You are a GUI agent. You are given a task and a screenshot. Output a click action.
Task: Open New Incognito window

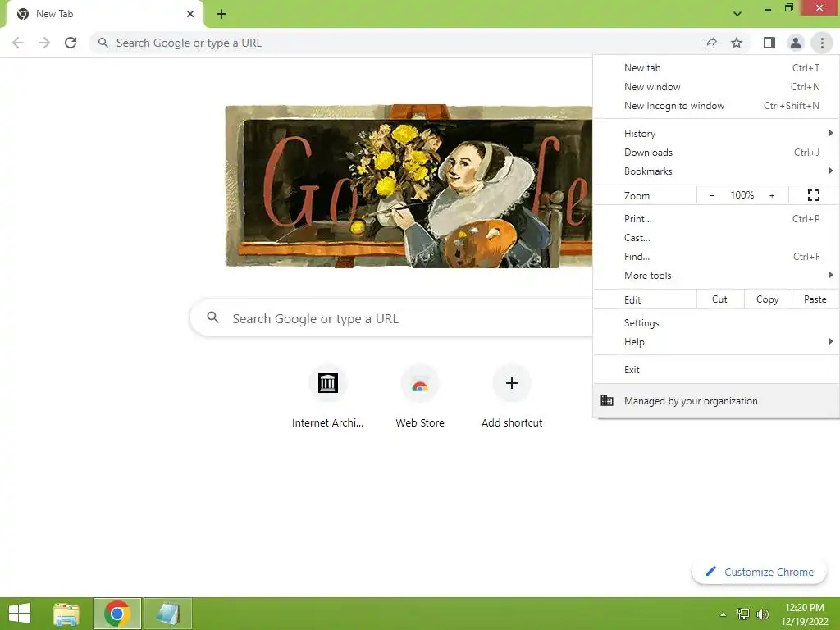[716, 106]
